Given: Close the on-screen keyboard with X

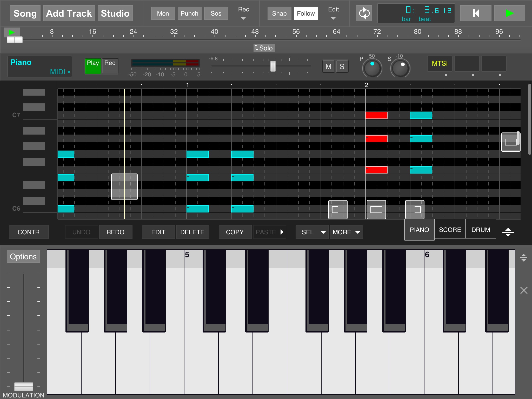Looking at the screenshot, I should coord(524,290).
